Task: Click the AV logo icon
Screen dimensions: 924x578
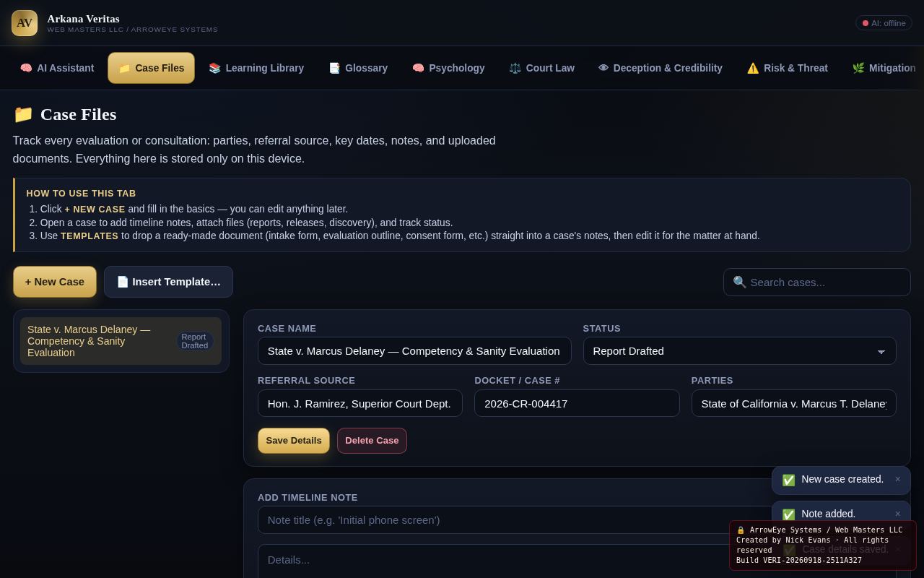Action: [x=25, y=23]
